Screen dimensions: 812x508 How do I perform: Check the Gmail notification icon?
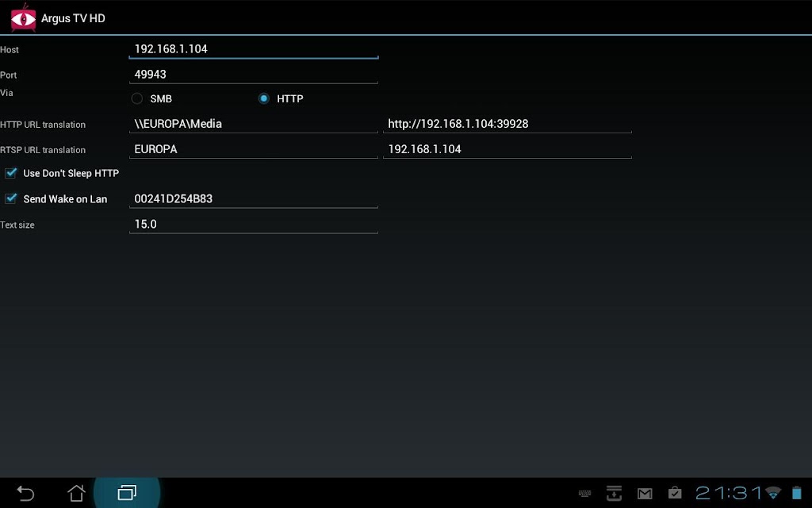click(x=645, y=494)
